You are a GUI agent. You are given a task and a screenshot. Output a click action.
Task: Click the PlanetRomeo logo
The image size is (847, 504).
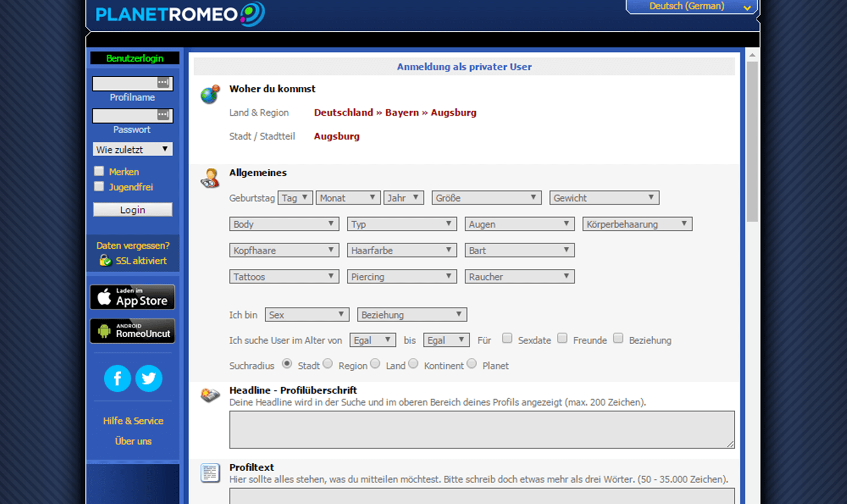coord(180,14)
